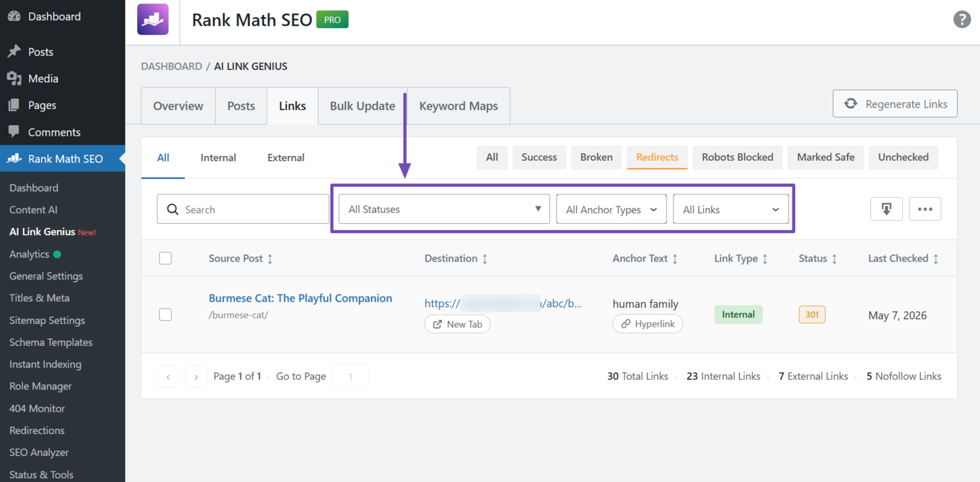This screenshot has height=482, width=980.
Task: Click the 301 status badge
Action: [812, 315]
